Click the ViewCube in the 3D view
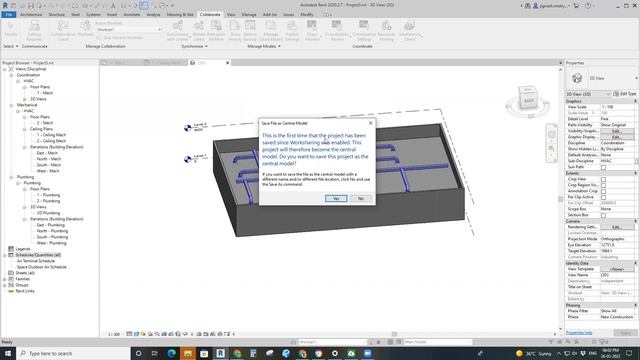This screenshot has width=640, height=360. point(528,99)
